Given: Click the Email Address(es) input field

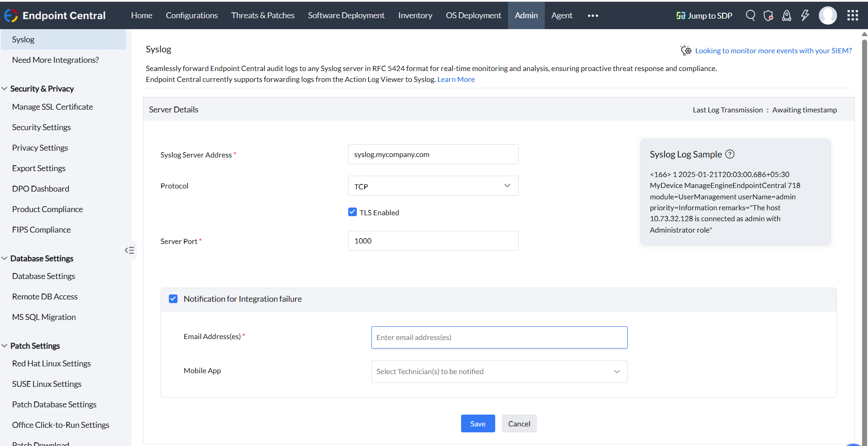Looking at the screenshot, I should [499, 337].
